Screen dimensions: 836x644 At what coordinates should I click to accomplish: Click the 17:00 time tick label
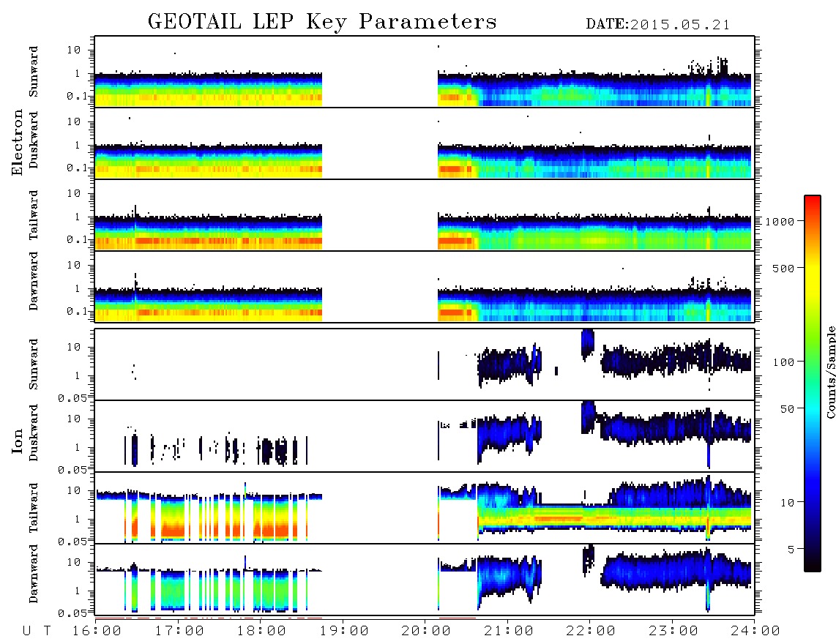coord(179,632)
